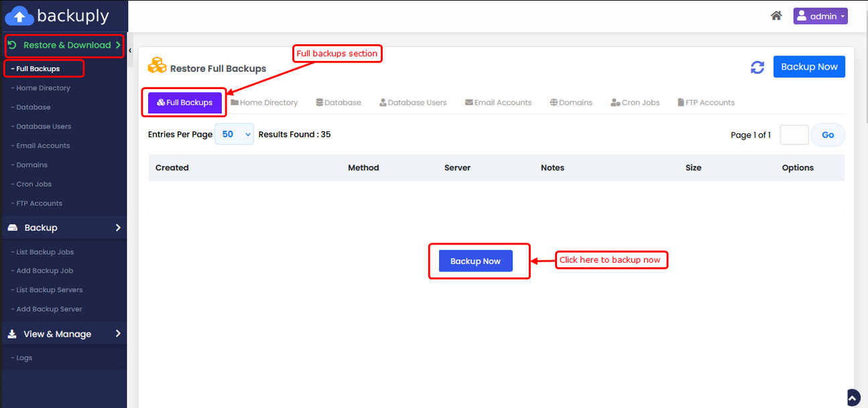Select the Email Accounts tab
The height and width of the screenshot is (408, 868).
coord(498,103)
